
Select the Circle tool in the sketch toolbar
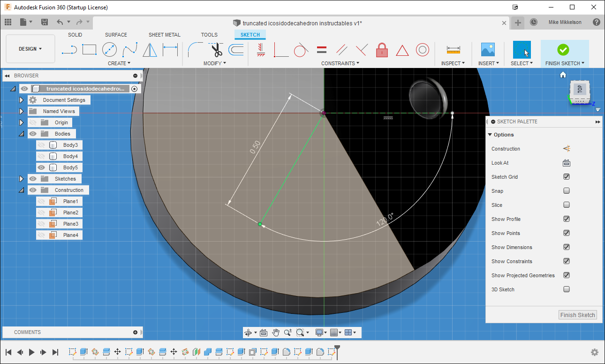[x=109, y=49]
